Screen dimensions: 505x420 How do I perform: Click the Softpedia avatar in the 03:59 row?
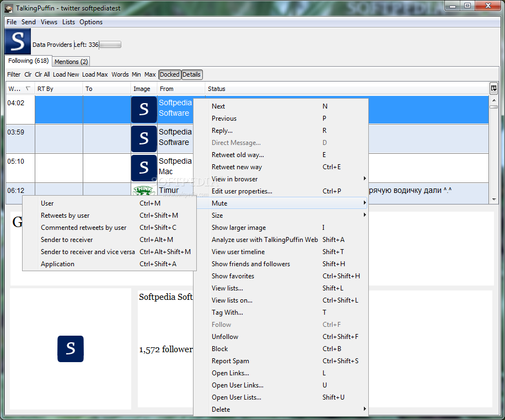144,139
